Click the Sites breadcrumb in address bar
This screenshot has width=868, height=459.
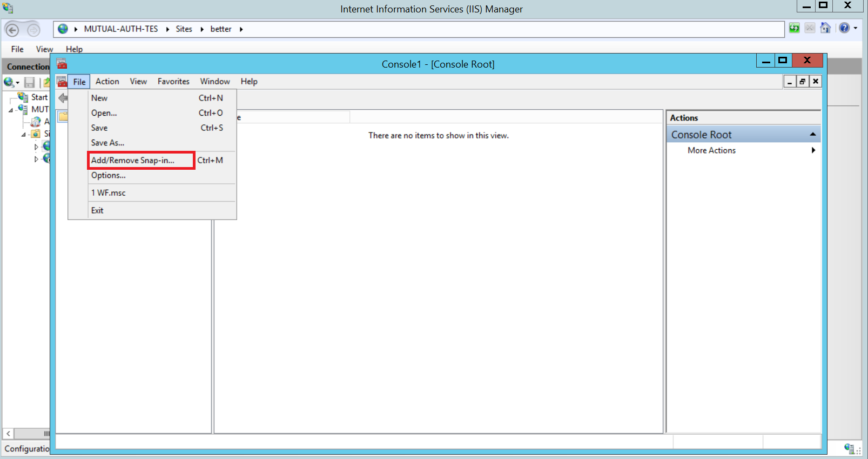[184, 29]
